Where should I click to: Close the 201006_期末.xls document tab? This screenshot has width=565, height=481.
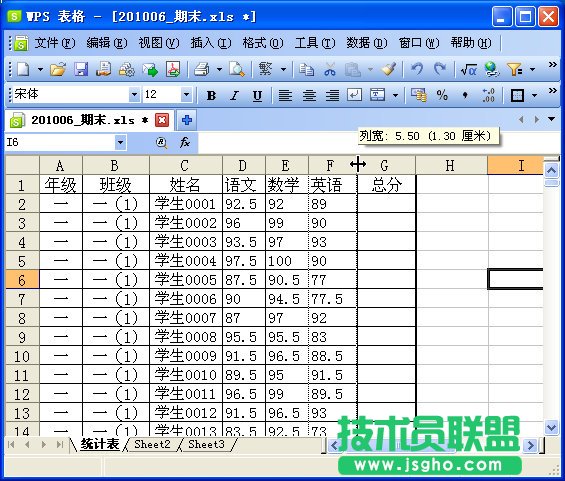coord(162,120)
